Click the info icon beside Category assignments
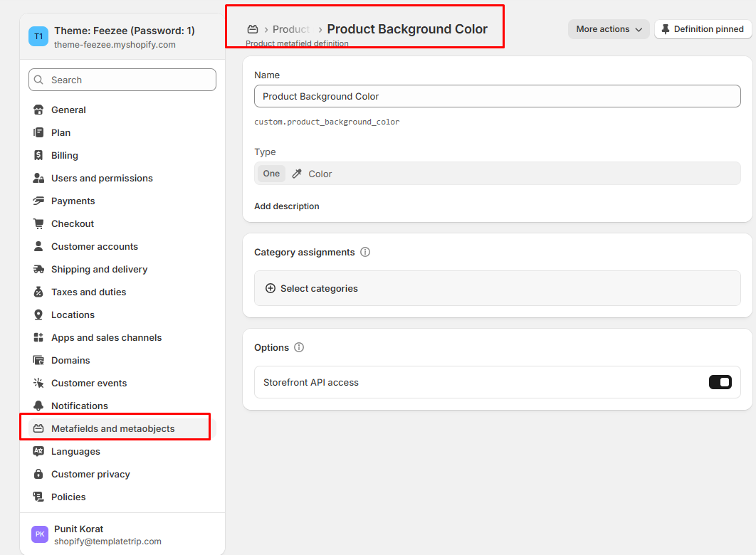This screenshot has width=756, height=555. pyautogui.click(x=365, y=252)
